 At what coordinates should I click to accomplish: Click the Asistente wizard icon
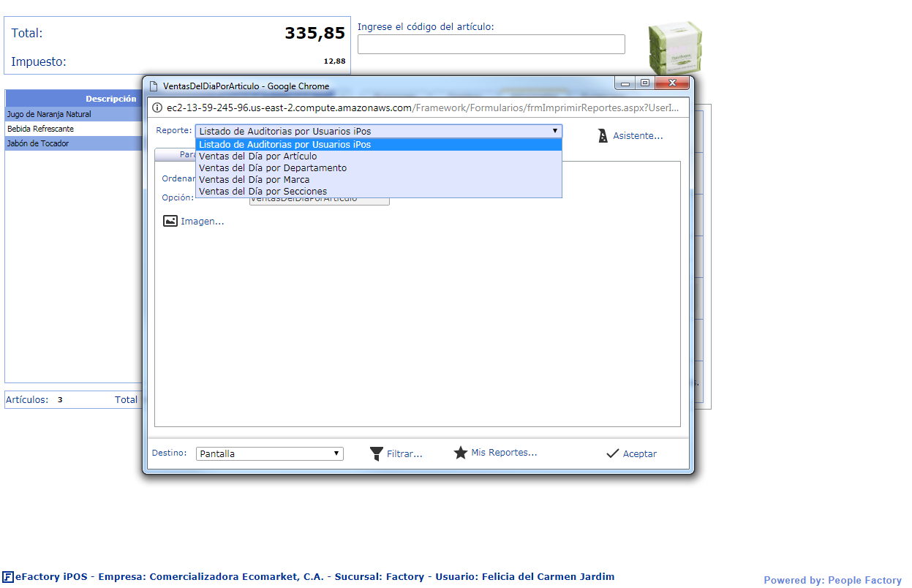pos(603,136)
